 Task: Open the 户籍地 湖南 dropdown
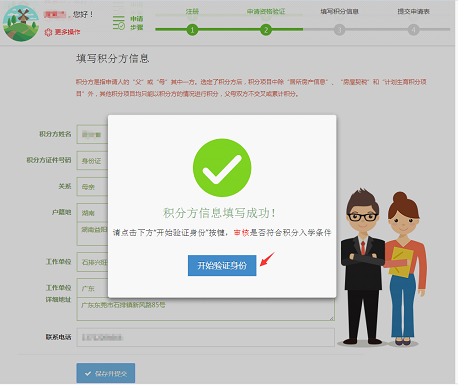point(92,213)
